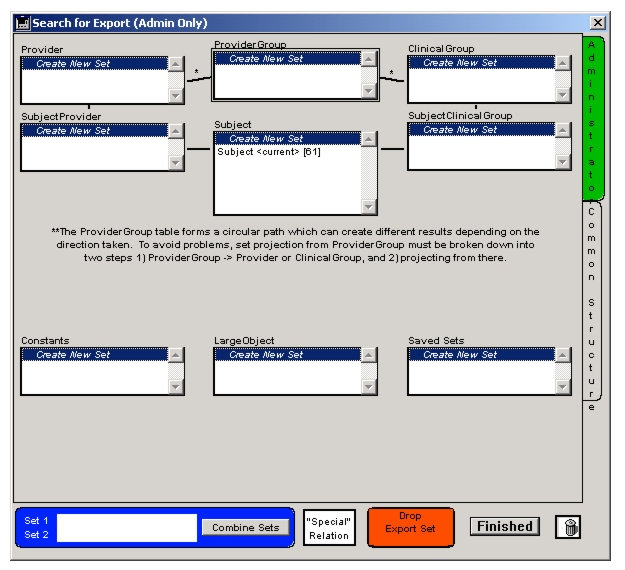Select Create New Set under ProviderGroup

[287, 59]
